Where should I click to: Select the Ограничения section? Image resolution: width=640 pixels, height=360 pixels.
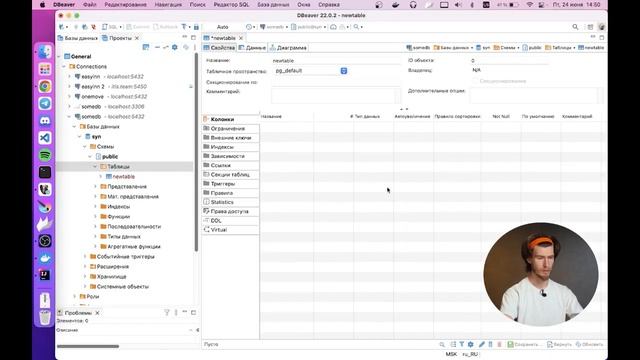pos(230,129)
